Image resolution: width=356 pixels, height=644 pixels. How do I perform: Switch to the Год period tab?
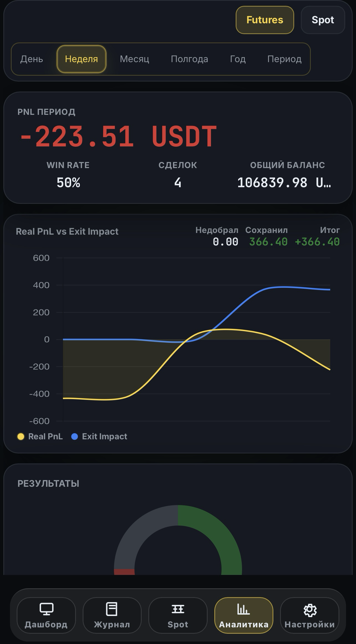point(237,59)
